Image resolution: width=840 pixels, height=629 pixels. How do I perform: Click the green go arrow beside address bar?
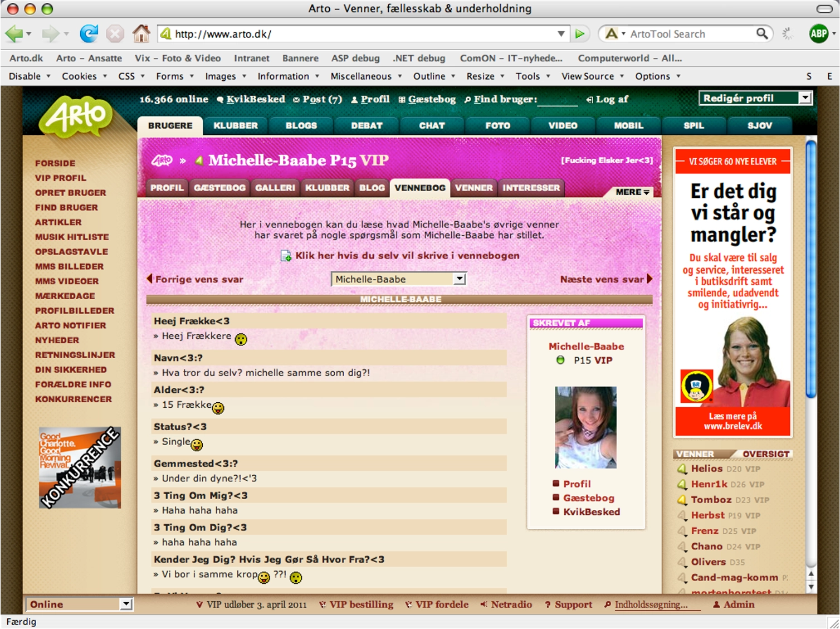coord(580,34)
